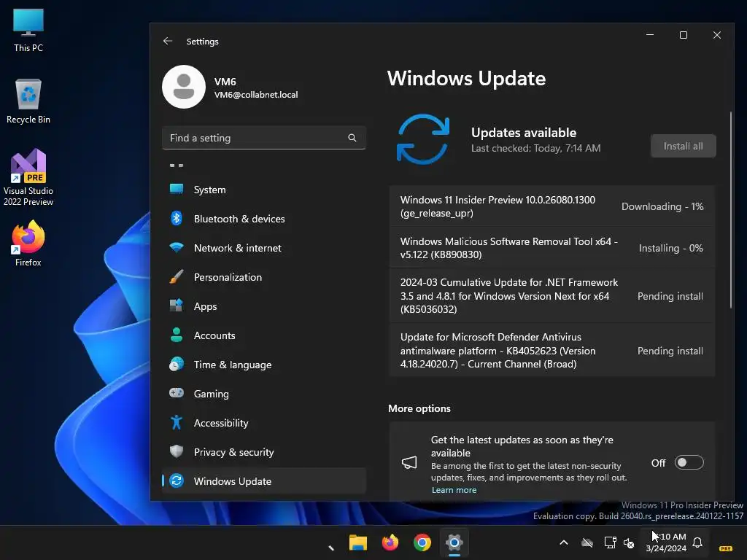Select Visual Studio 2022 Preview desktop shortcut
Viewport: 747px width, 560px height.
tap(28, 177)
